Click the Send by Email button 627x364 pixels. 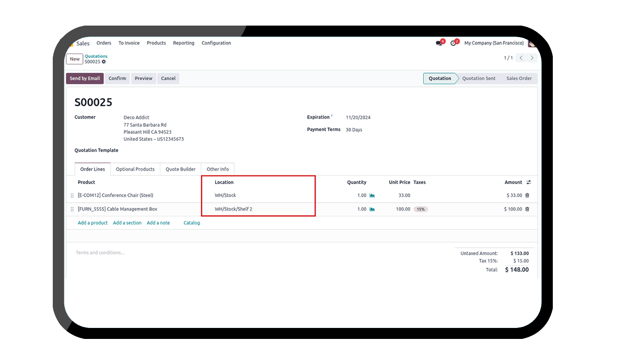pyautogui.click(x=85, y=78)
